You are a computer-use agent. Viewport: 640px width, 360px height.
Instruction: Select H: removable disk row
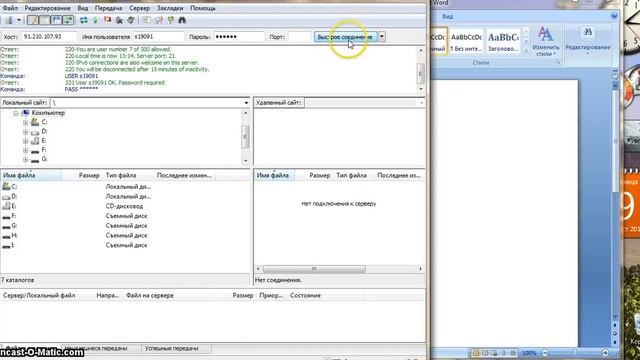125,236
